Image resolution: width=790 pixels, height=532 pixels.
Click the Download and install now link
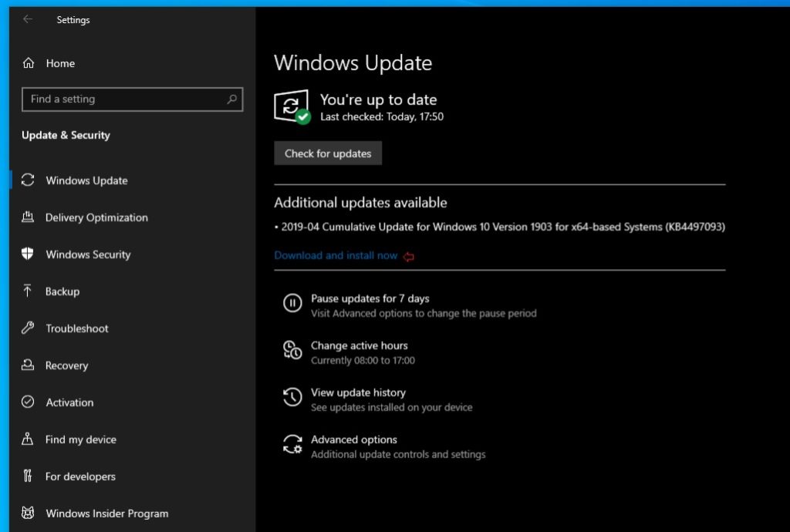tap(336, 255)
